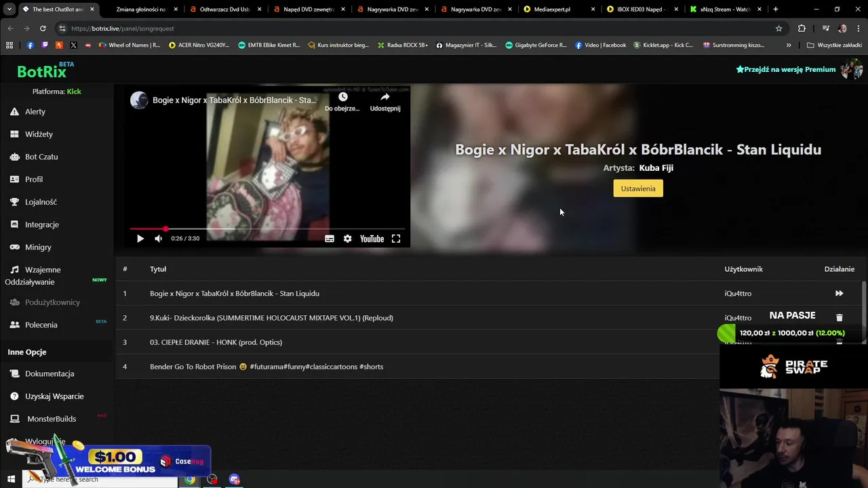Open the Polecenia beta section

coord(41,325)
